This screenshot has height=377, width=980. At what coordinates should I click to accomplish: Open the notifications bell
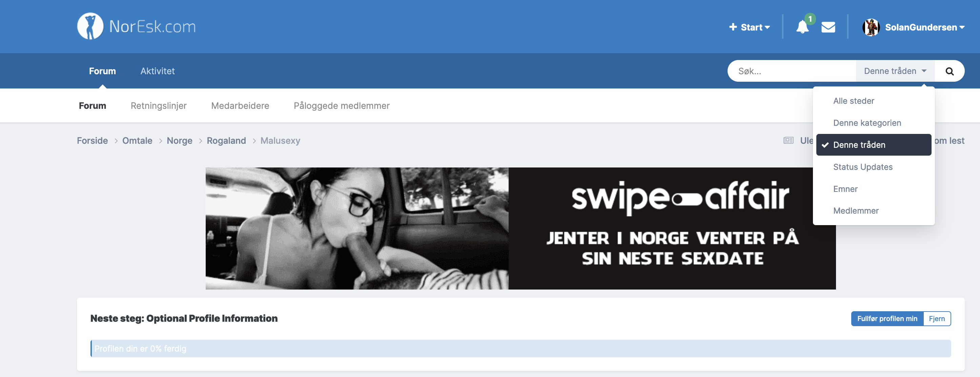(x=802, y=27)
